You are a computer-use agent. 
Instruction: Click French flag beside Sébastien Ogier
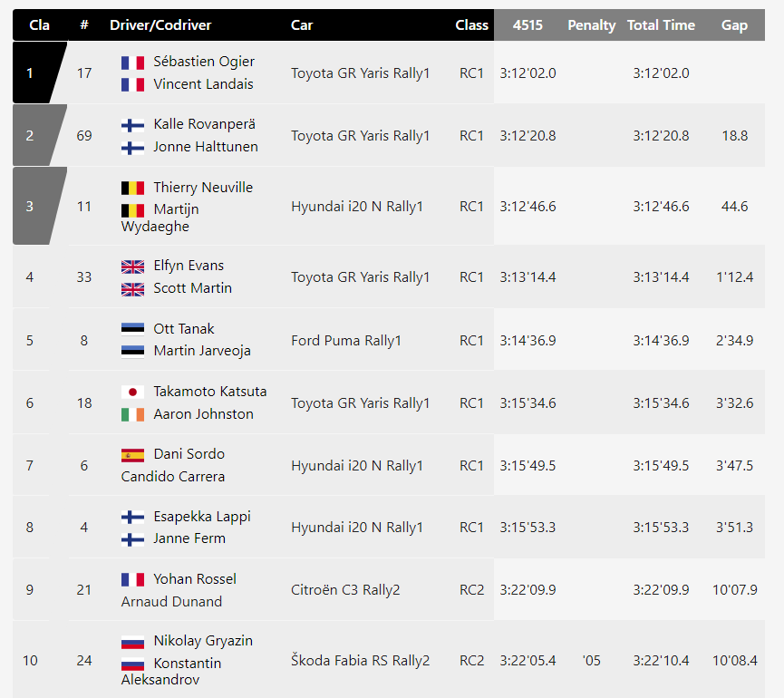[132, 63]
